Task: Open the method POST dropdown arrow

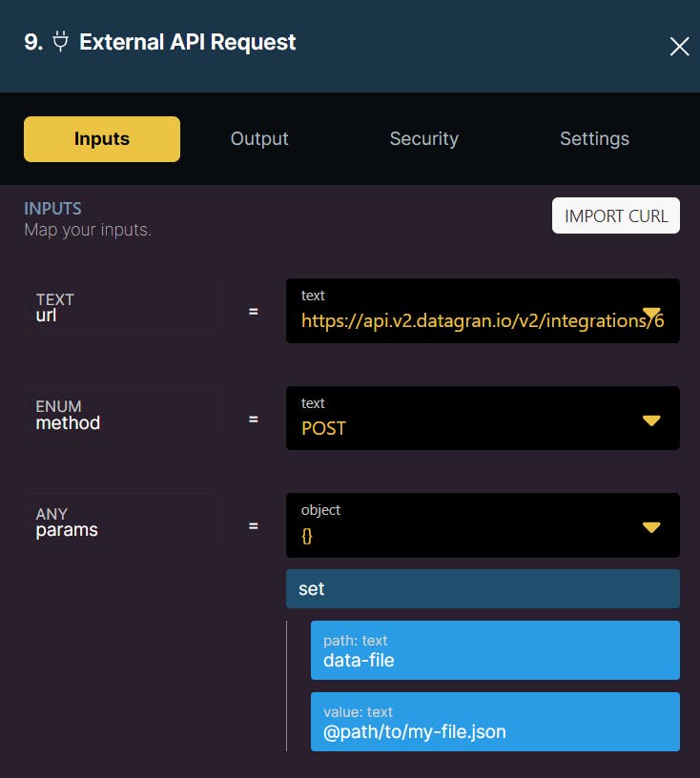Action: pos(651,420)
